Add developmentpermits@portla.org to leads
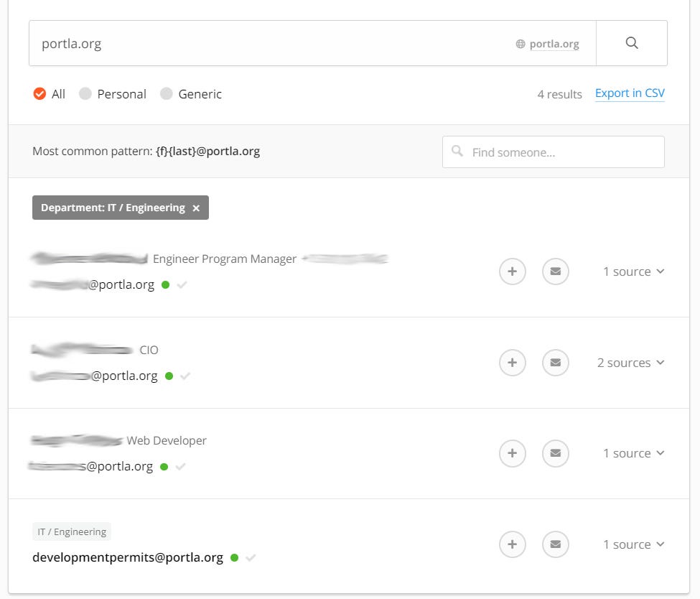The image size is (700, 599). click(x=512, y=544)
